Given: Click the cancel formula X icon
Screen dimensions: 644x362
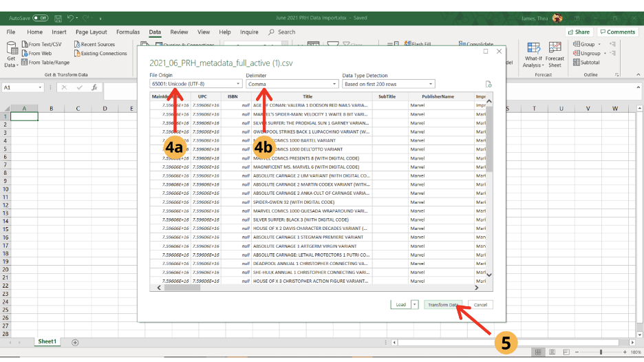Looking at the screenshot, I should tap(64, 87).
